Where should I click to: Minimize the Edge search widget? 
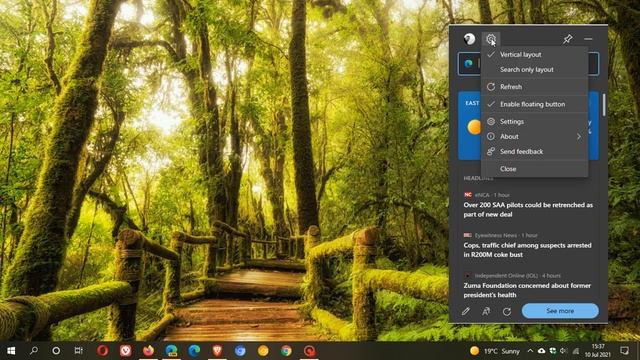point(588,39)
